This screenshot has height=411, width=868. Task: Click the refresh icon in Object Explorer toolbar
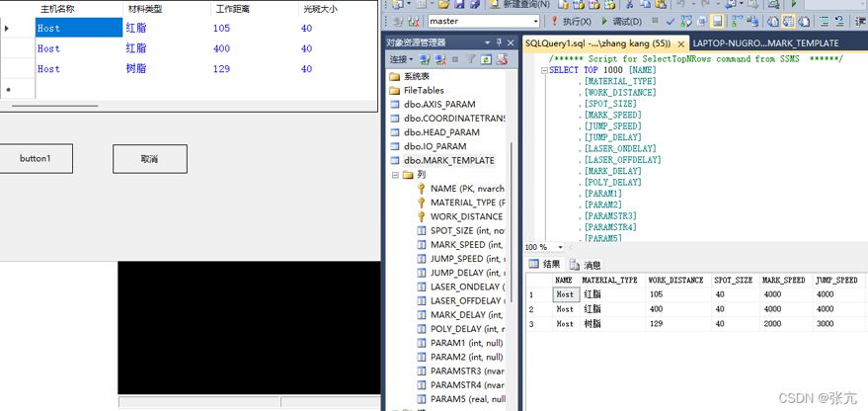coord(487,59)
